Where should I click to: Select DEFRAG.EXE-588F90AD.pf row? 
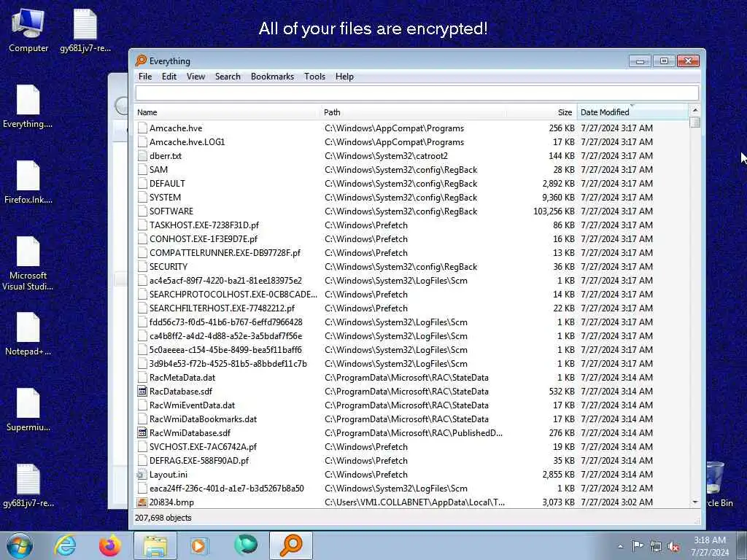tap(411, 461)
